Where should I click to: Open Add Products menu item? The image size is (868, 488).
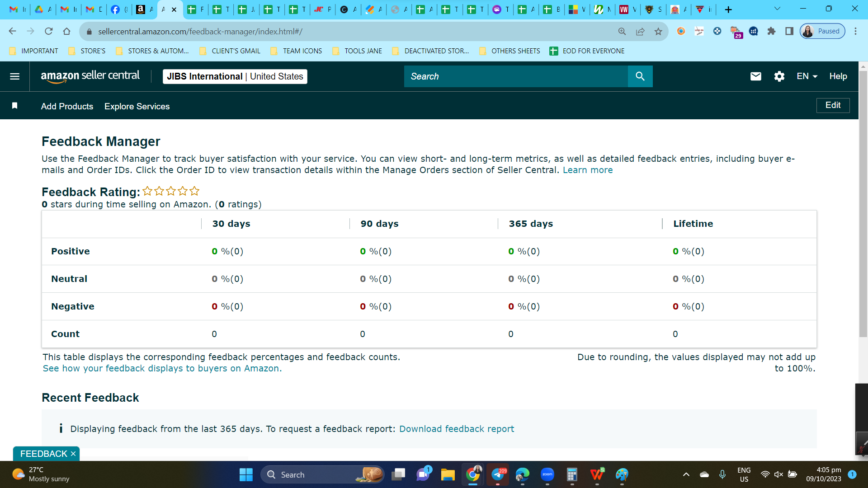67,106
